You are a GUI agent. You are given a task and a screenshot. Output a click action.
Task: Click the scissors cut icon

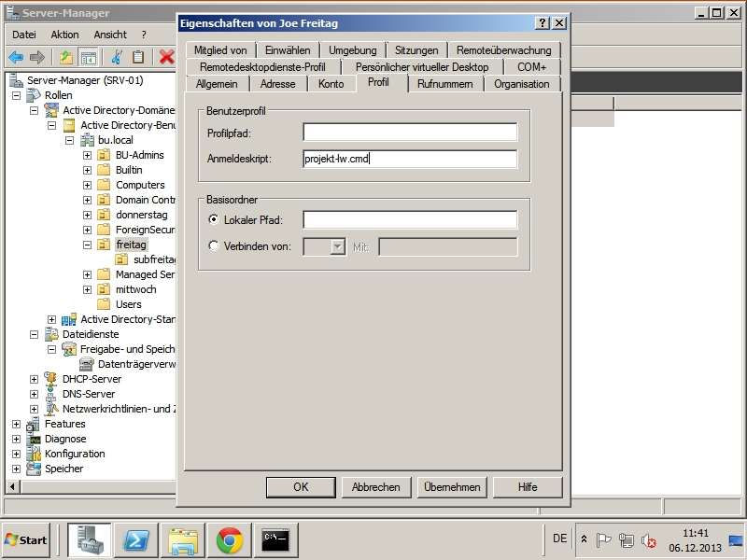pyautogui.click(x=118, y=57)
